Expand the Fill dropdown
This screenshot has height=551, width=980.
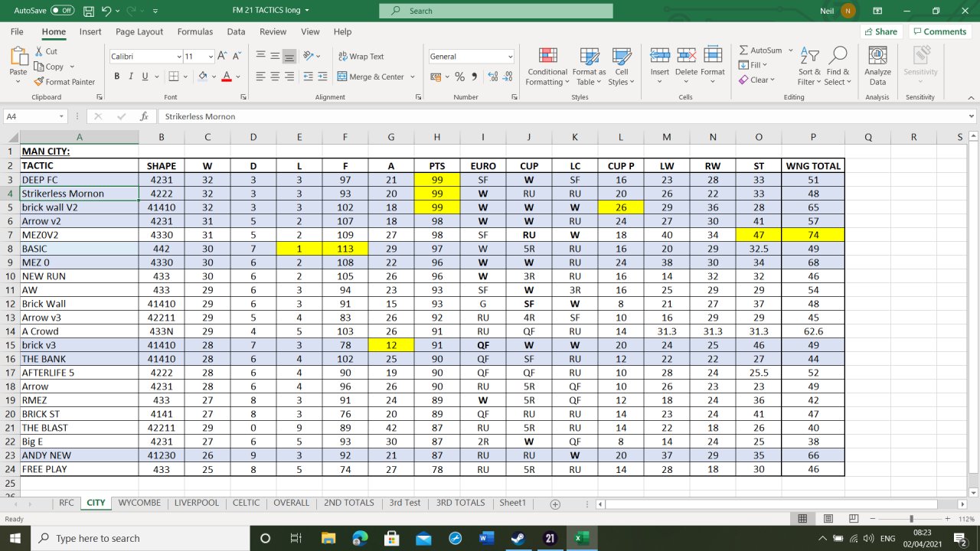pyautogui.click(x=766, y=66)
